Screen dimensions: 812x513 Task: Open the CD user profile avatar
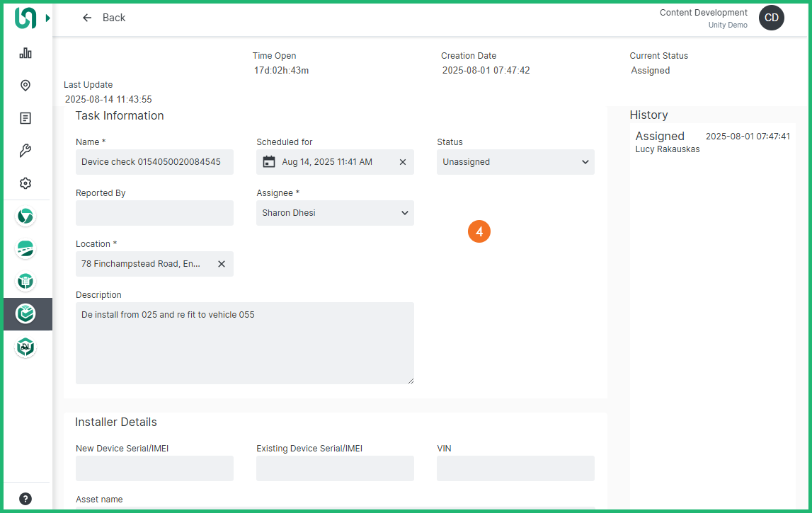click(x=771, y=18)
